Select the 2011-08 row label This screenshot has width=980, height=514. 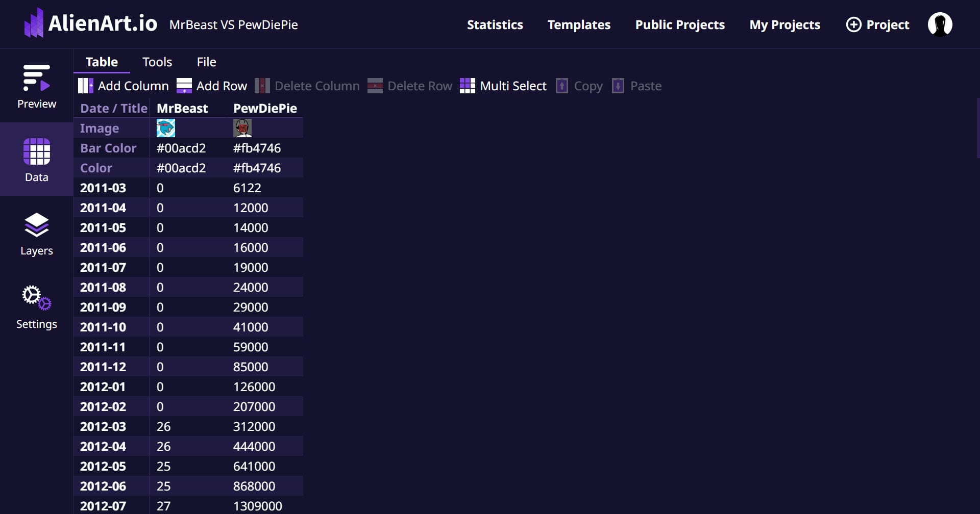[x=112, y=287]
